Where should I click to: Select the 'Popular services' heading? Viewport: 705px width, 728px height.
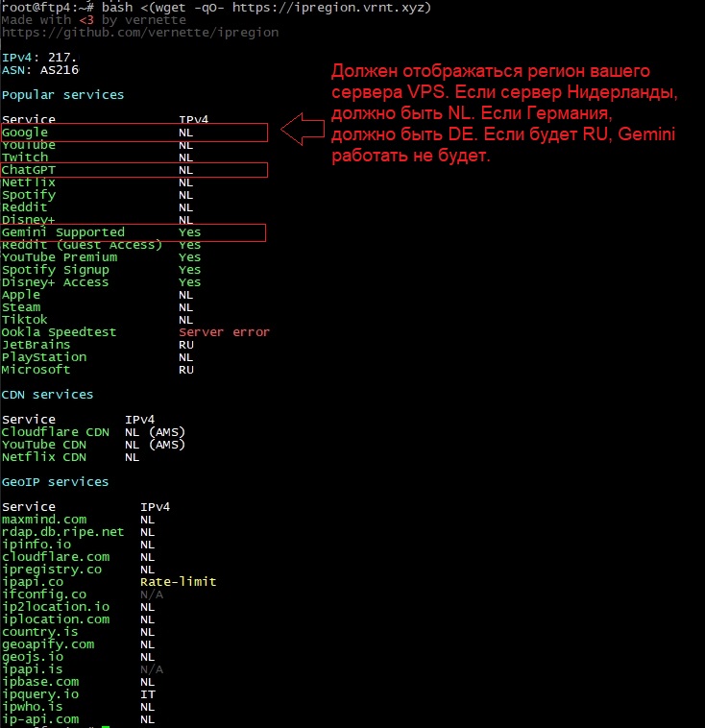click(62, 95)
